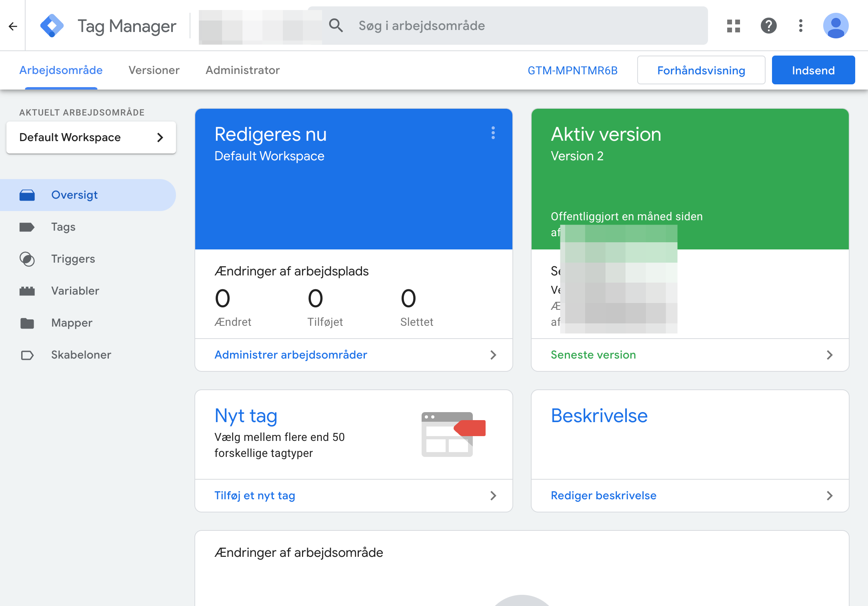Click the Tags label icon
The image size is (868, 606).
pyautogui.click(x=27, y=227)
